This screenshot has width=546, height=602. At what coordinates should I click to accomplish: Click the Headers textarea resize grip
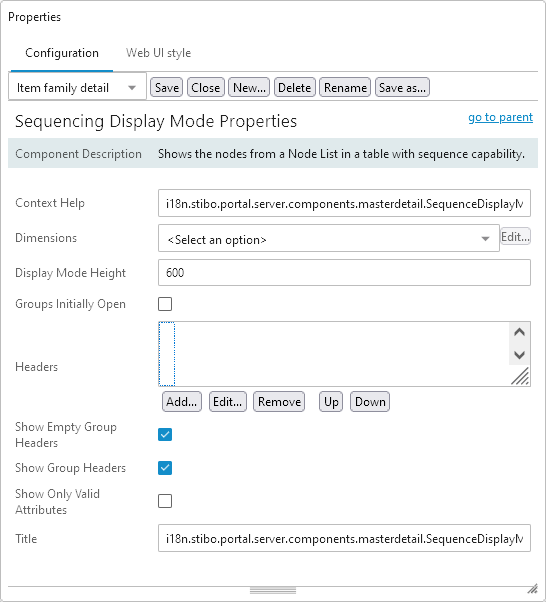click(x=520, y=376)
